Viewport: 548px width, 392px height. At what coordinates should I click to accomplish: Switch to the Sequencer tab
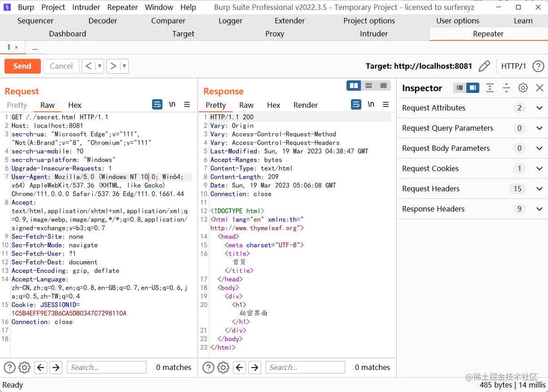[35, 21]
